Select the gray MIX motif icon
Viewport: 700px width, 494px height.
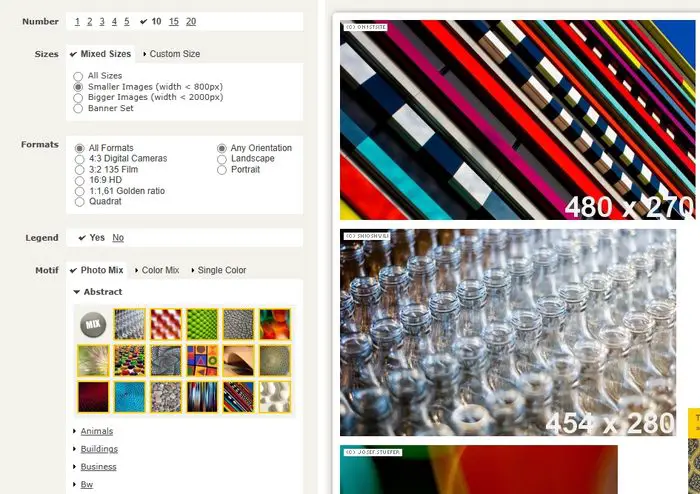tap(93, 324)
